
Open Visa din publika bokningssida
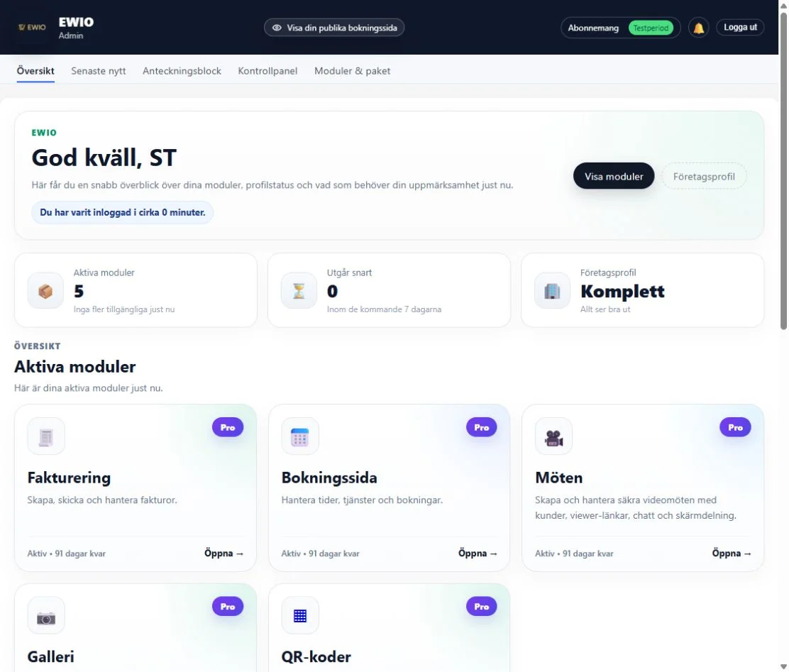click(334, 28)
